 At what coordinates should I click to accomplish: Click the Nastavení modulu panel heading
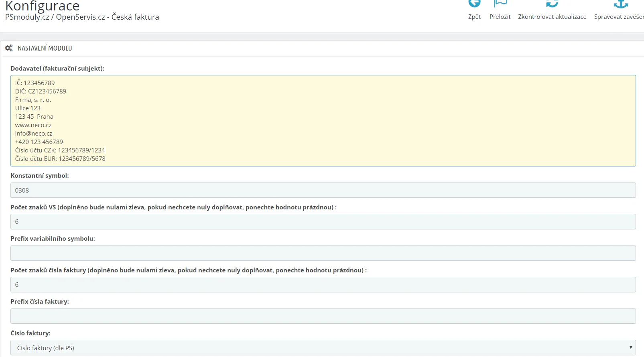coord(45,48)
